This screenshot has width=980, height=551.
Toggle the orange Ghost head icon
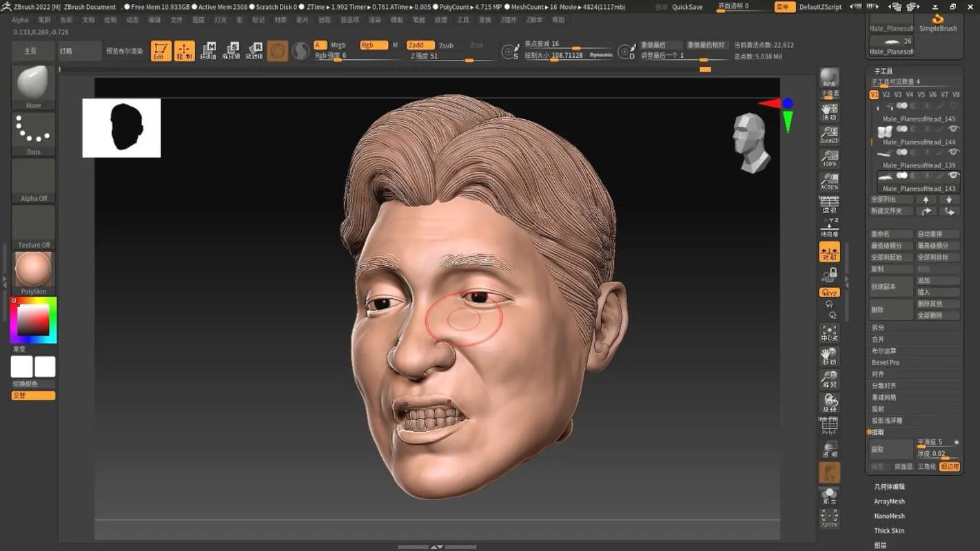click(x=830, y=472)
